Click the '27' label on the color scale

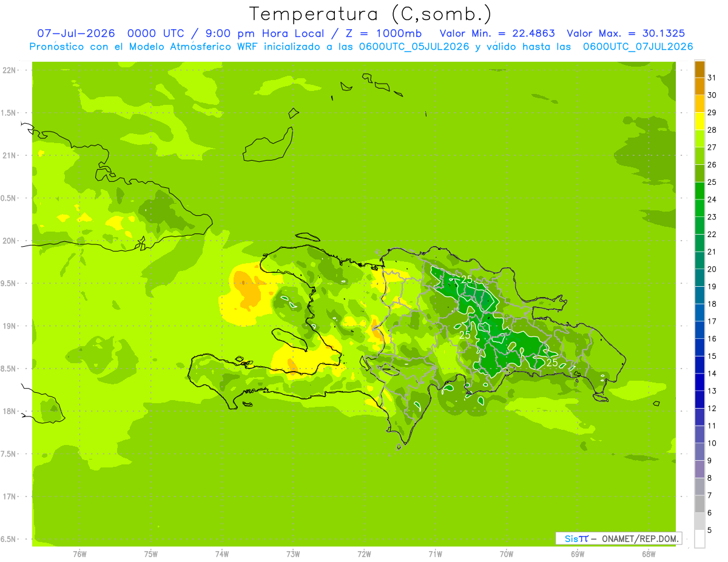[712, 147]
